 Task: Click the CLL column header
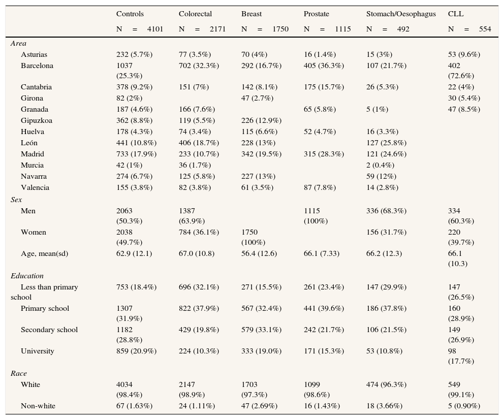pos(456,14)
